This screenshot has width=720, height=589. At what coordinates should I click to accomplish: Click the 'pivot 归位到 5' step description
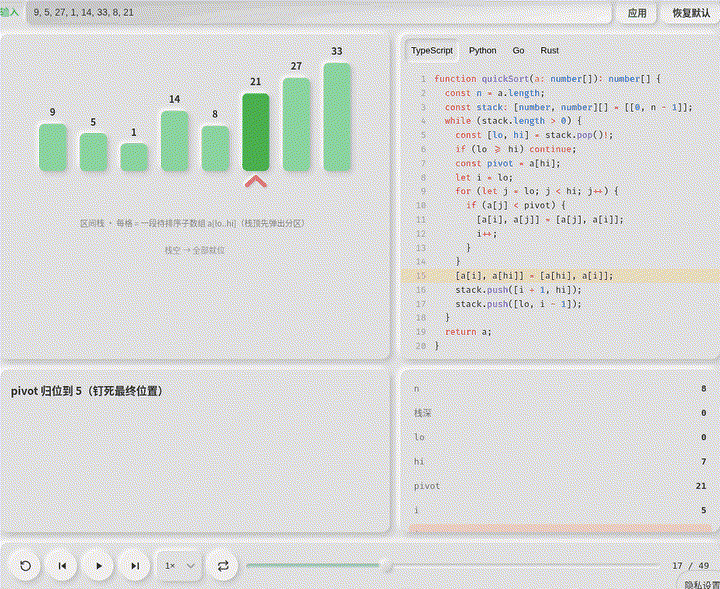87,391
